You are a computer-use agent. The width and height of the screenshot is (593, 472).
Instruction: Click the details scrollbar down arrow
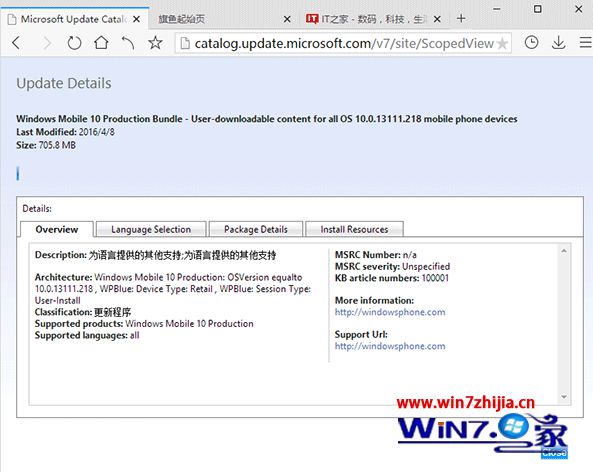pos(564,397)
